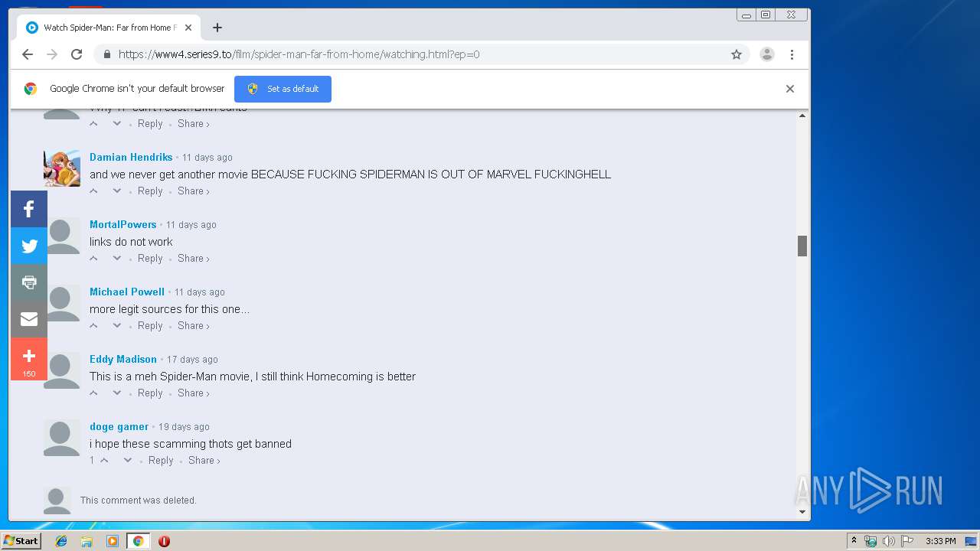Viewport: 980px width, 551px height.
Task: Reply to Michael Powell's comment
Action: pos(150,325)
